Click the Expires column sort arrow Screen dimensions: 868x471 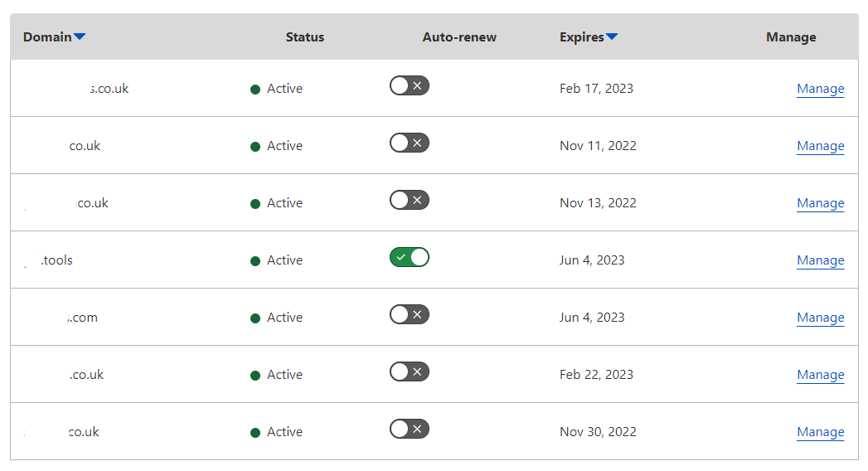click(x=612, y=36)
